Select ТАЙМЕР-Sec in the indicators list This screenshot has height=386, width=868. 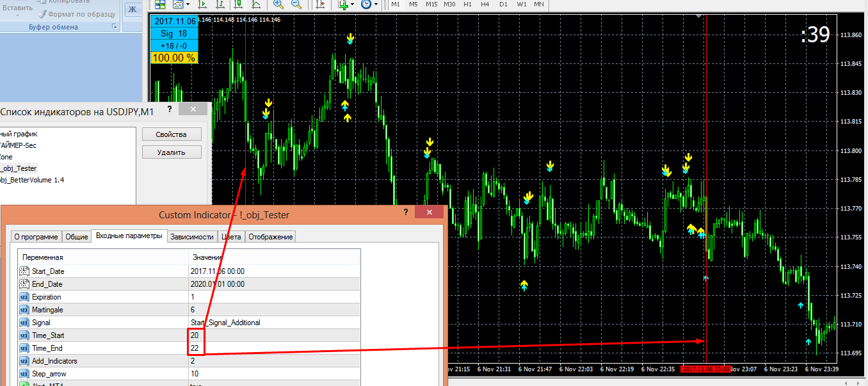point(18,145)
